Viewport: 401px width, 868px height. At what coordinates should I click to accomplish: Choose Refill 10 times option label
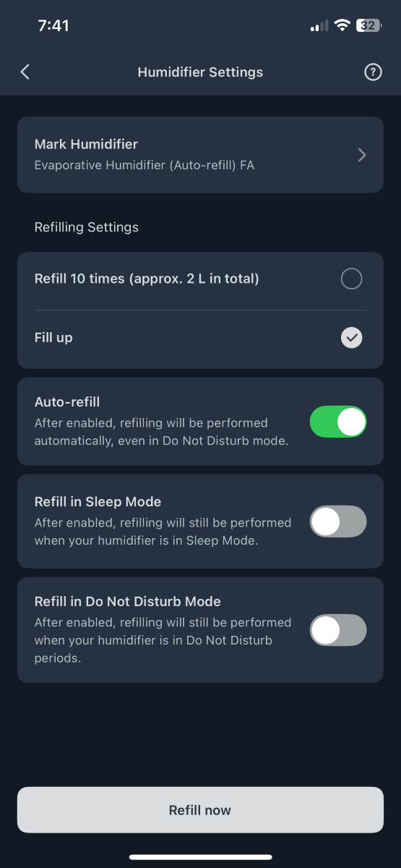(147, 278)
